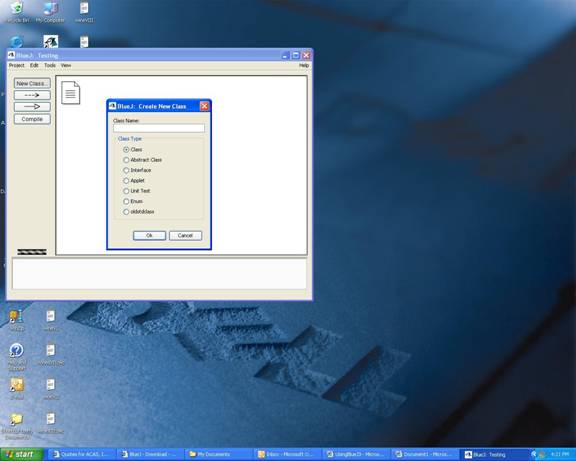Switch to My Documents taskbar button
Screen dimensions: 576x461
(x=218, y=454)
